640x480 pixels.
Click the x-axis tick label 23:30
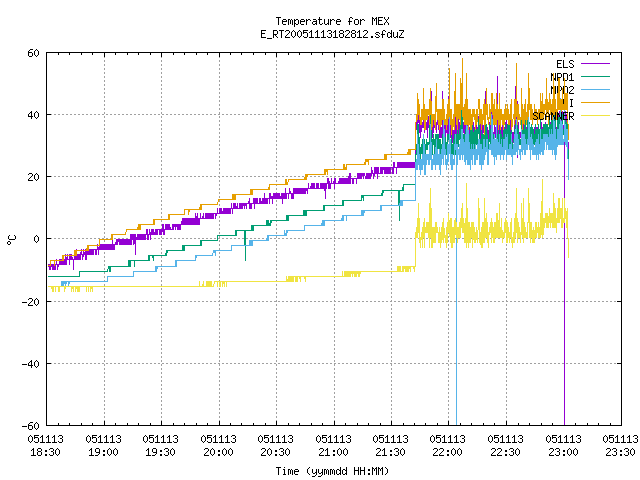[620, 452]
